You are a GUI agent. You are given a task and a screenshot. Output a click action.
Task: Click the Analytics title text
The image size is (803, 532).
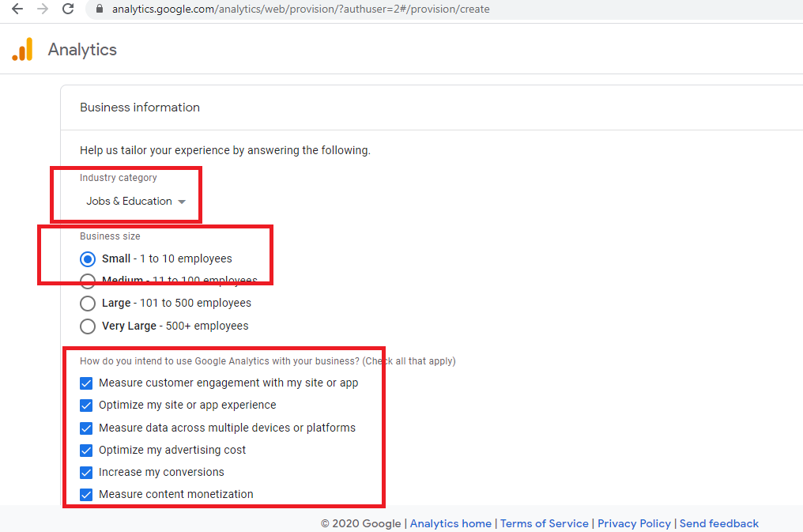tap(82, 50)
